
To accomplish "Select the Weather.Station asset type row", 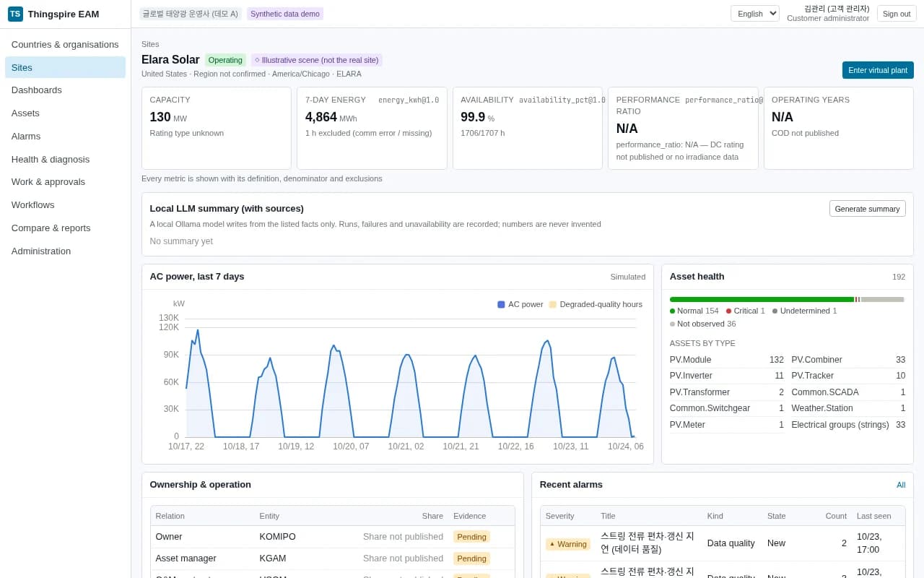I will coord(848,408).
